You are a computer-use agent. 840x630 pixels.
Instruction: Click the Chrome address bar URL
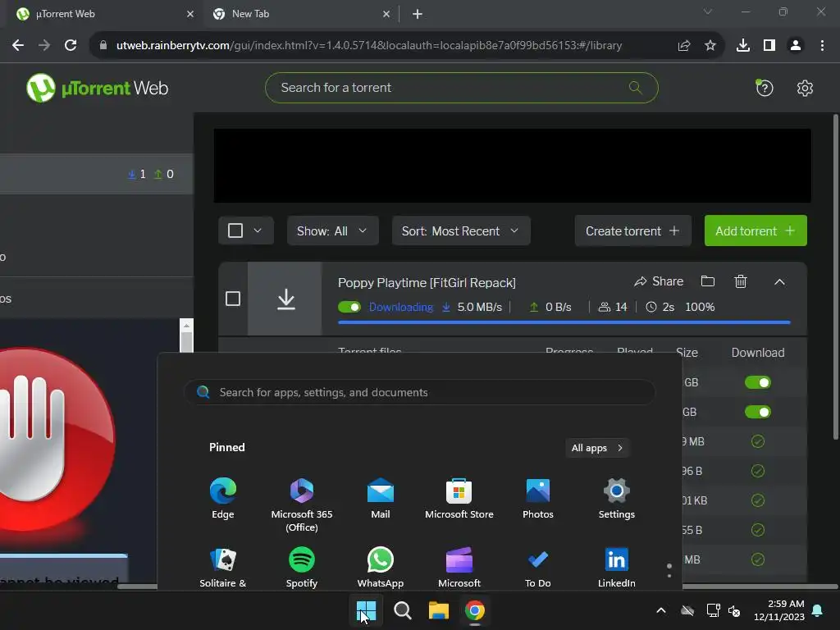pyautogui.click(x=369, y=46)
